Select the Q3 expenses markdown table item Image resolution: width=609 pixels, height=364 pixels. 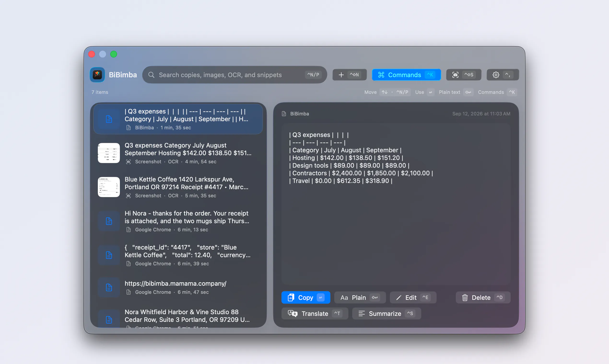click(178, 119)
